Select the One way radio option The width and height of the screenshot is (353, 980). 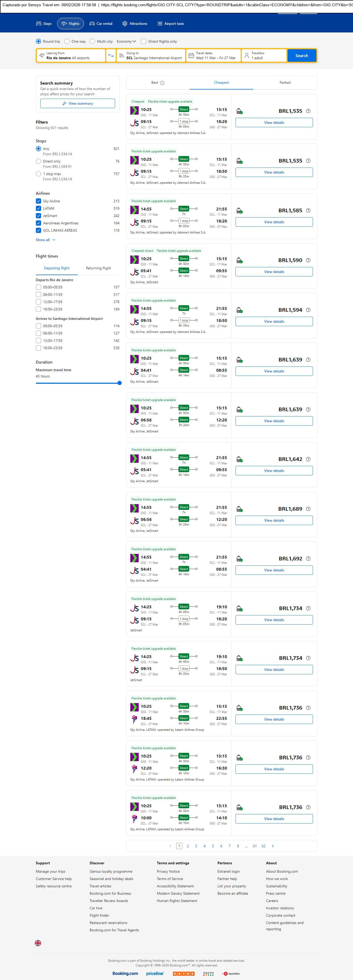(x=67, y=41)
